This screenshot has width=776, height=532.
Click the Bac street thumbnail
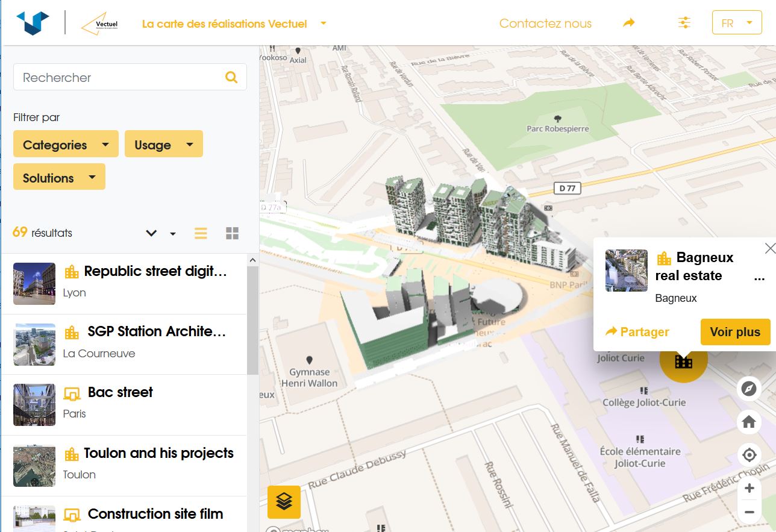(34, 405)
